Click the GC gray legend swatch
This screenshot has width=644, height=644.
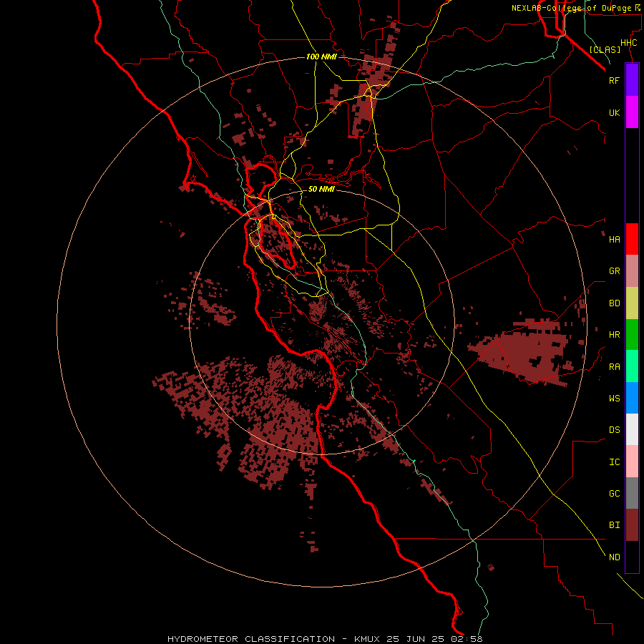[x=632, y=493]
